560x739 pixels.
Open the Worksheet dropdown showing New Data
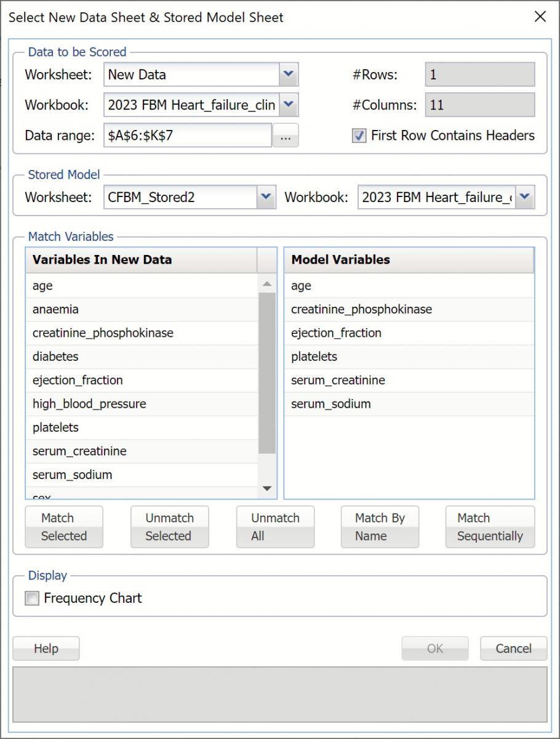tap(287, 74)
